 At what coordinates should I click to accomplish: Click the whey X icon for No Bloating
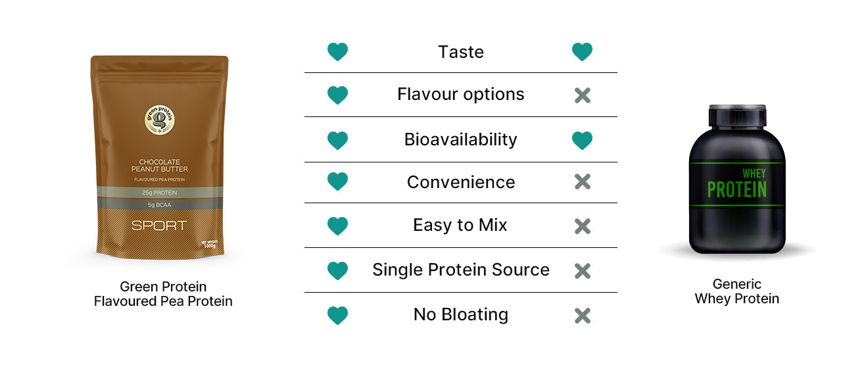coord(582,315)
